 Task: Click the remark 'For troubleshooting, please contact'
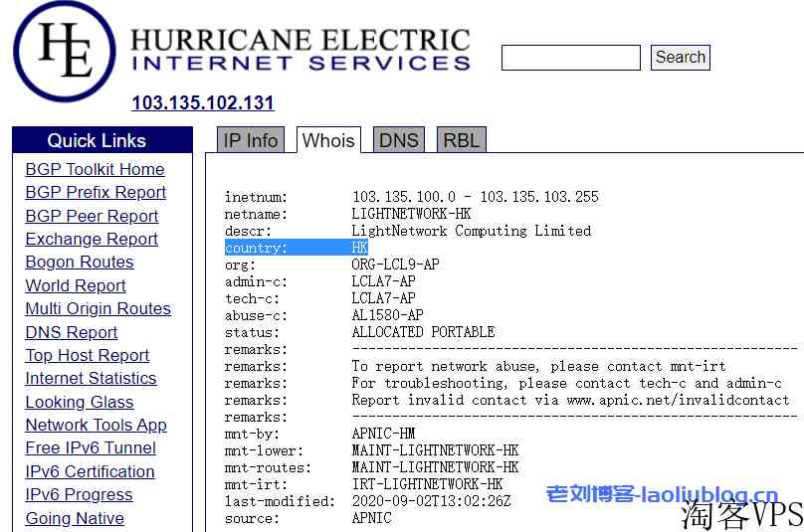click(x=566, y=383)
